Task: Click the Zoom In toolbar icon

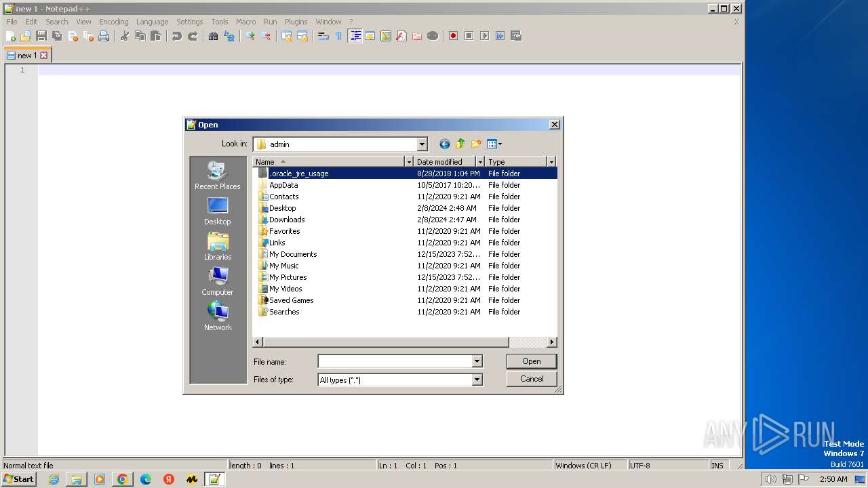Action: point(250,36)
